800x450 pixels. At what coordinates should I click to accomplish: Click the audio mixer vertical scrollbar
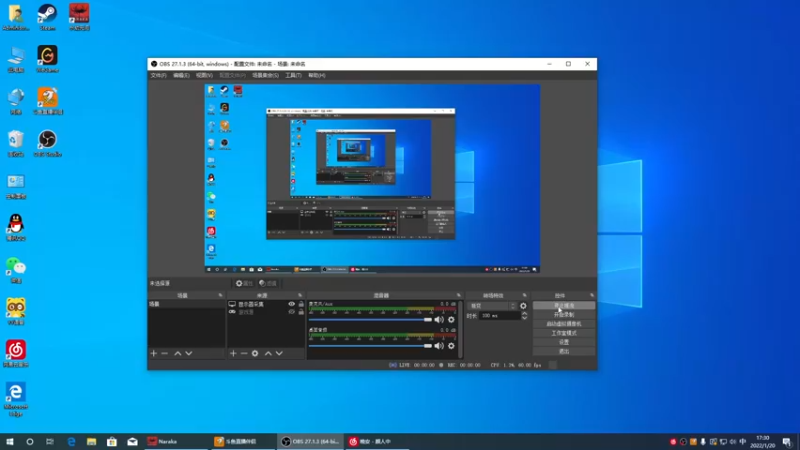click(x=460, y=329)
